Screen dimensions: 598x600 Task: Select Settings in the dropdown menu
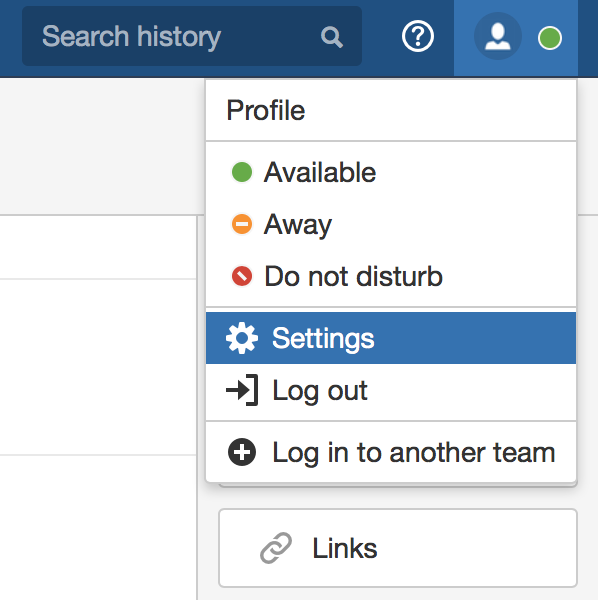(391, 338)
